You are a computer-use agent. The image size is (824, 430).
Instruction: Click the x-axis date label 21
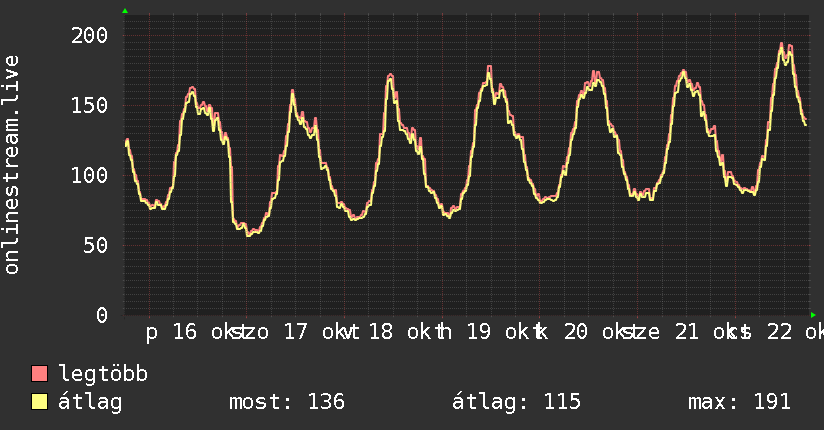(687, 332)
